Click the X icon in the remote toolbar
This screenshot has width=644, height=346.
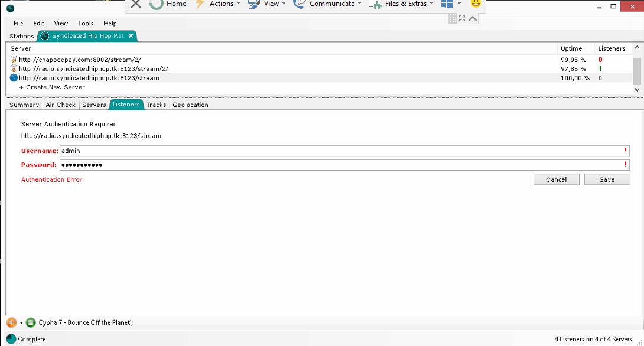(x=136, y=4)
